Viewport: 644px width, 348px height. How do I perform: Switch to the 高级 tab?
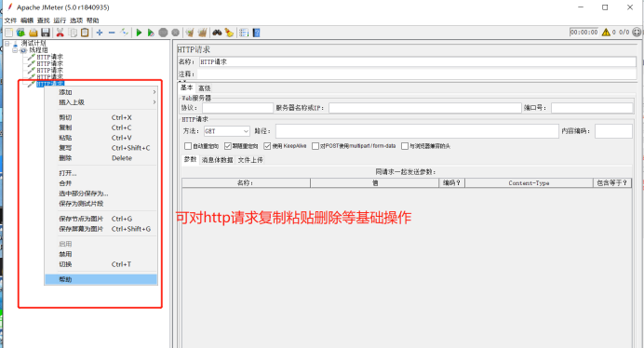point(204,87)
